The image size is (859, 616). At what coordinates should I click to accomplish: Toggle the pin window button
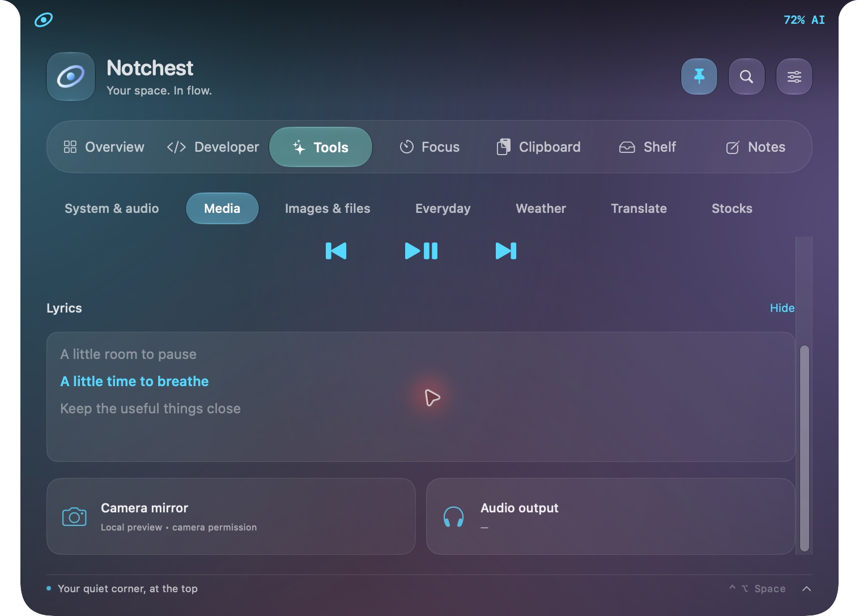pos(699,76)
